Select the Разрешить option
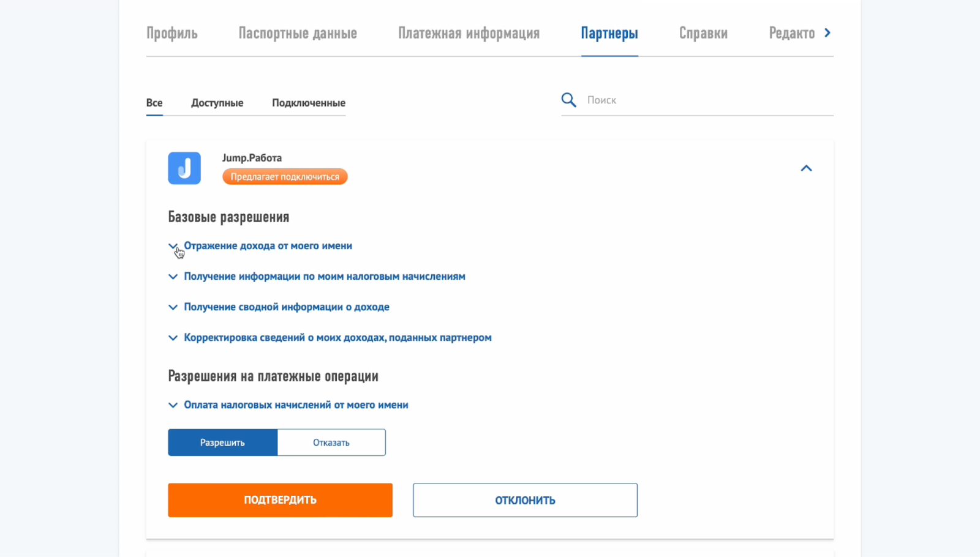980x557 pixels. [x=222, y=443]
